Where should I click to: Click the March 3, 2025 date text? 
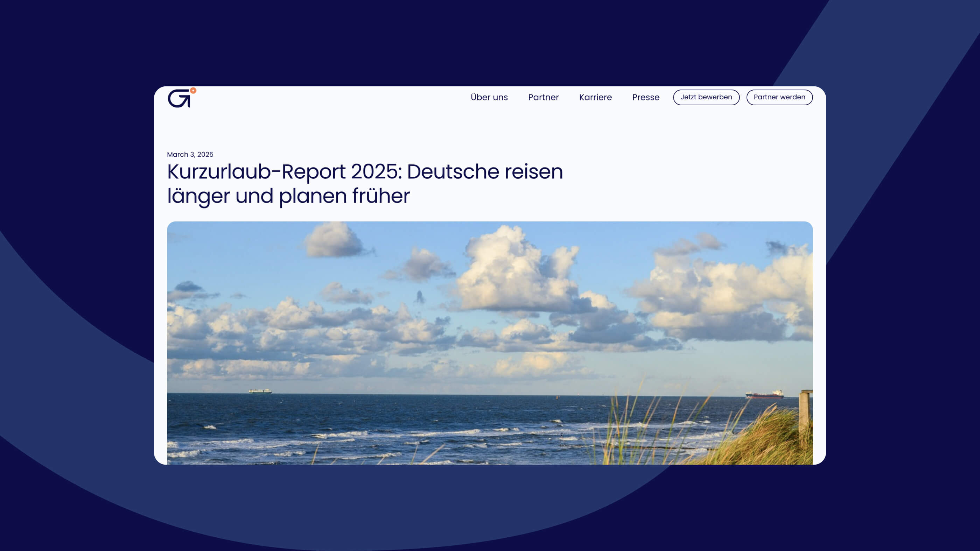pyautogui.click(x=190, y=154)
